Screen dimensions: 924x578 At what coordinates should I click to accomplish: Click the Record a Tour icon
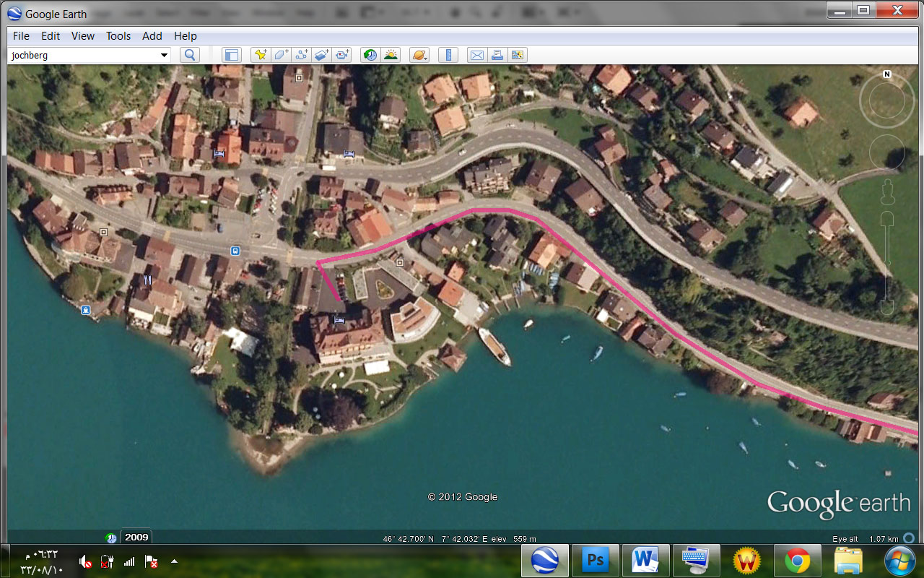[342, 55]
